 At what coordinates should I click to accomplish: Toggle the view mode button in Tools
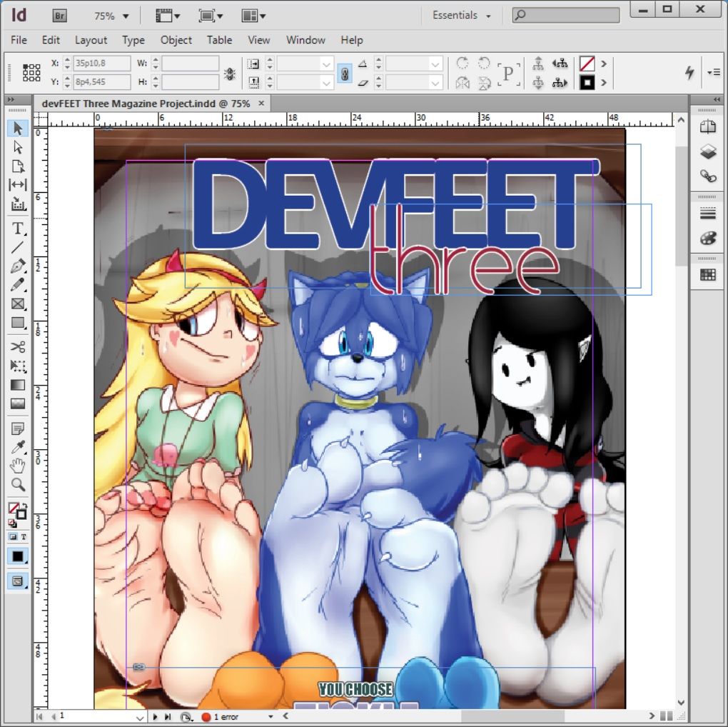click(18, 581)
